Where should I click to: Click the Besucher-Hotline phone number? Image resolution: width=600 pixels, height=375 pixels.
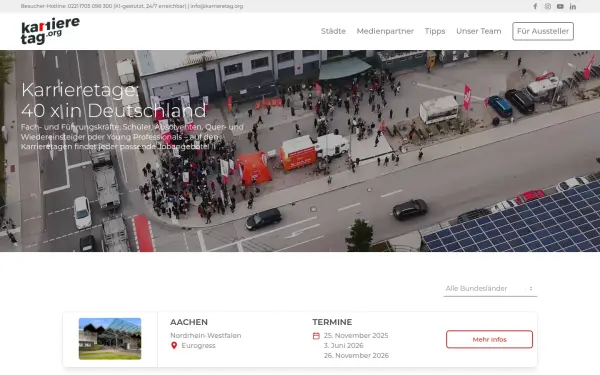tap(90, 6)
